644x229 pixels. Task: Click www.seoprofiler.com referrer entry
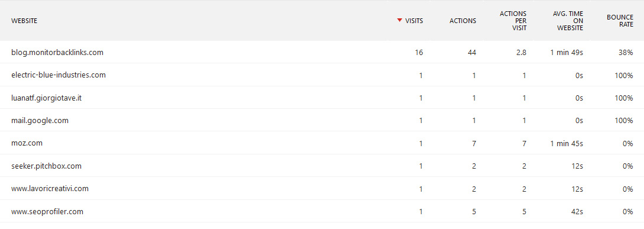(x=47, y=212)
